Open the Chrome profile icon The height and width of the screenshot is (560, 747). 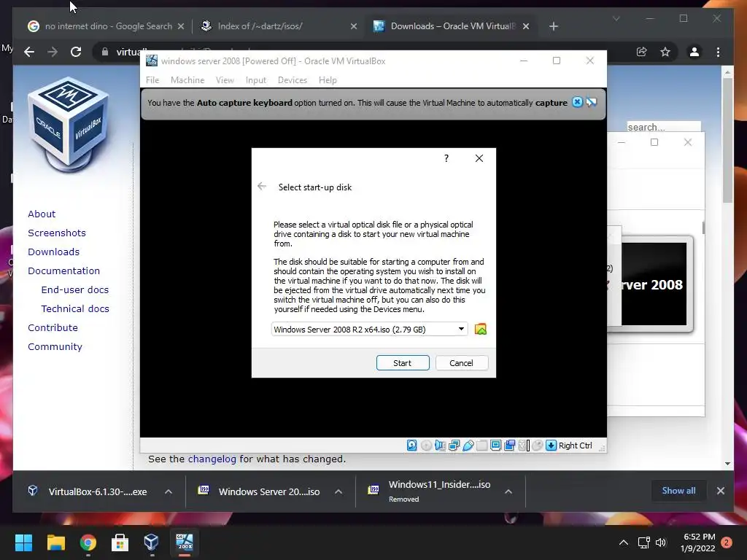(694, 52)
